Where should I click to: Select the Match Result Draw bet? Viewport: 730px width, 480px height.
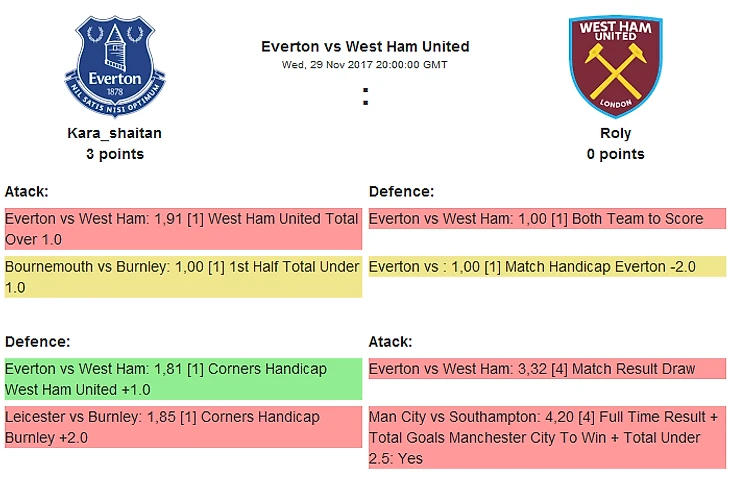(546, 369)
